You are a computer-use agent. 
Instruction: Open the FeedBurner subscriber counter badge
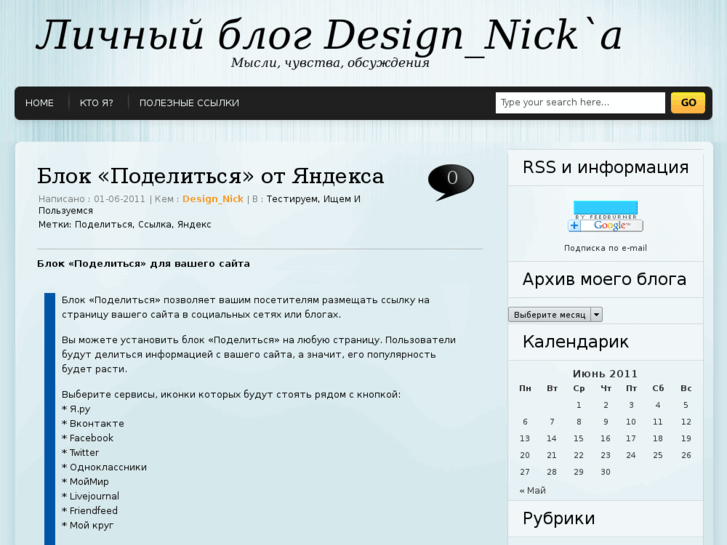(606, 210)
